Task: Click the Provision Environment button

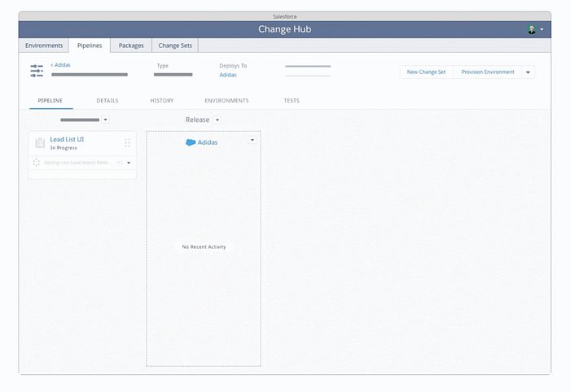Action: point(488,72)
